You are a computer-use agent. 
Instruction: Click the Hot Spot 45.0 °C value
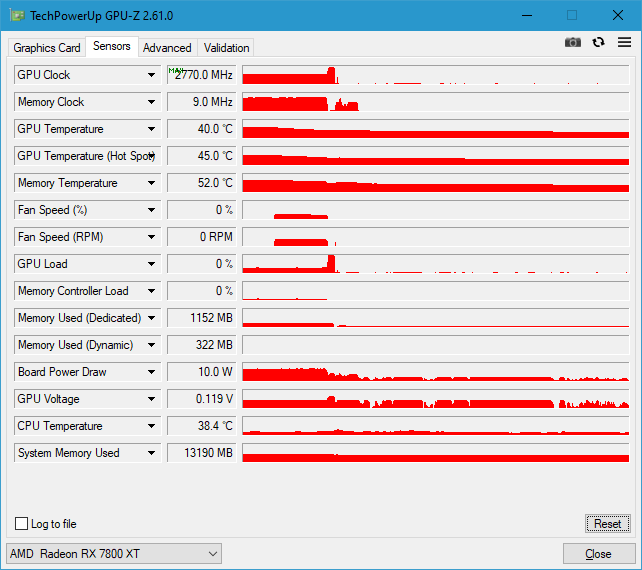(202, 156)
